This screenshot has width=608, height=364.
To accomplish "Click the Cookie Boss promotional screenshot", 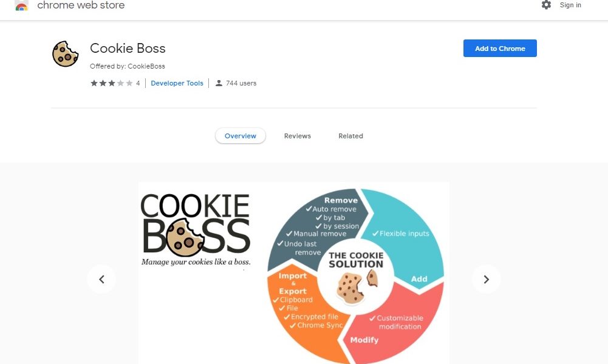I will coord(294,273).
